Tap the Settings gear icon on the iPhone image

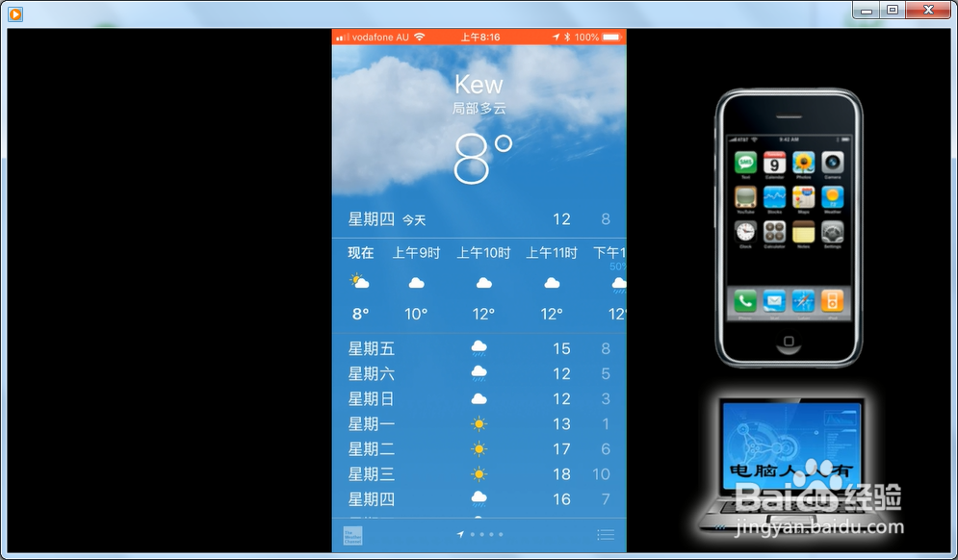pos(832,232)
